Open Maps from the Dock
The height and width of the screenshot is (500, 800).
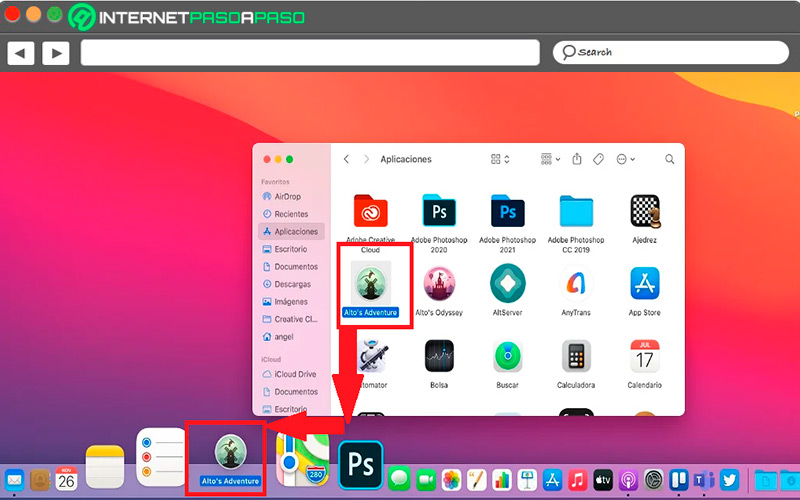click(x=303, y=459)
